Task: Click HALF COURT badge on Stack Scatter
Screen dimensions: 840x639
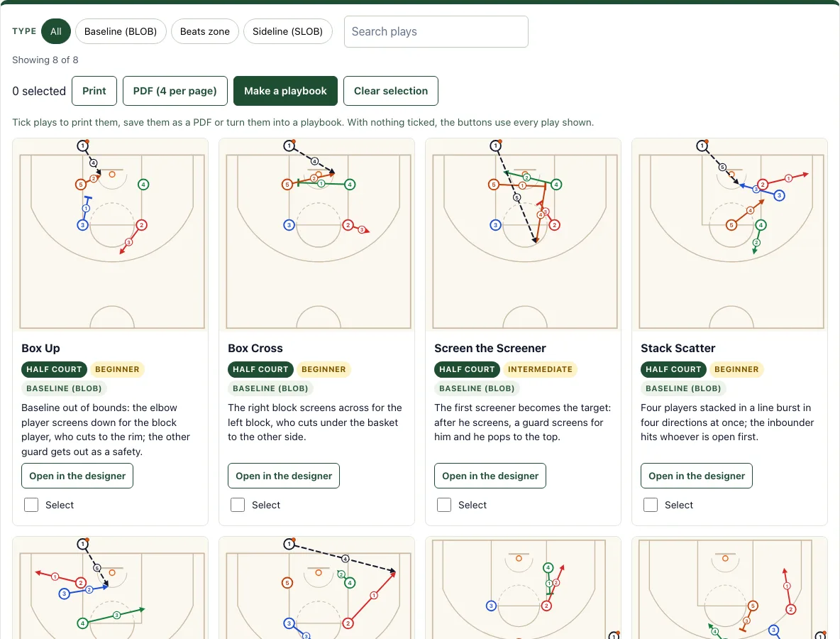Action: 673,369
